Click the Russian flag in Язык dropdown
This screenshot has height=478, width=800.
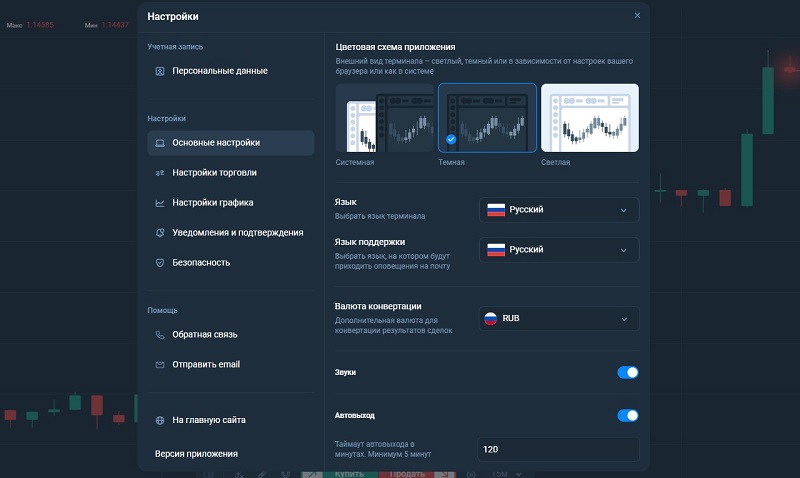496,210
